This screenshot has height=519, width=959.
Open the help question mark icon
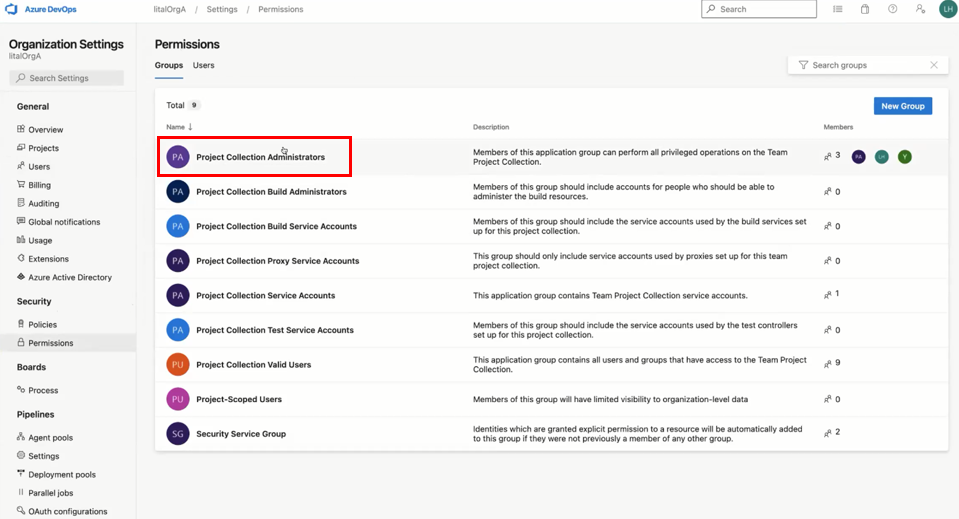(892, 9)
